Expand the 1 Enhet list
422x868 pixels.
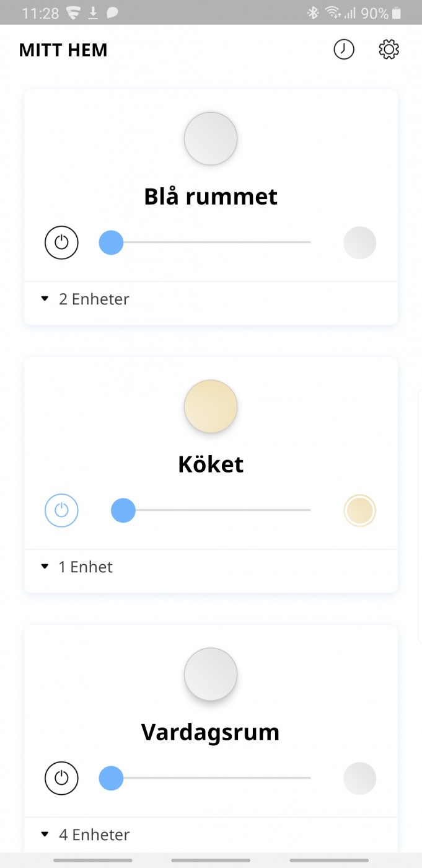coord(77,567)
